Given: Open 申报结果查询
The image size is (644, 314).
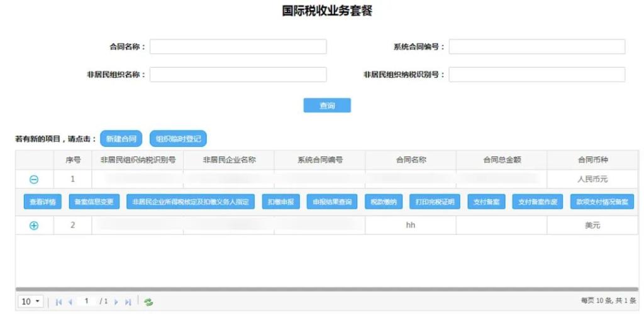Looking at the screenshot, I should point(332,202).
